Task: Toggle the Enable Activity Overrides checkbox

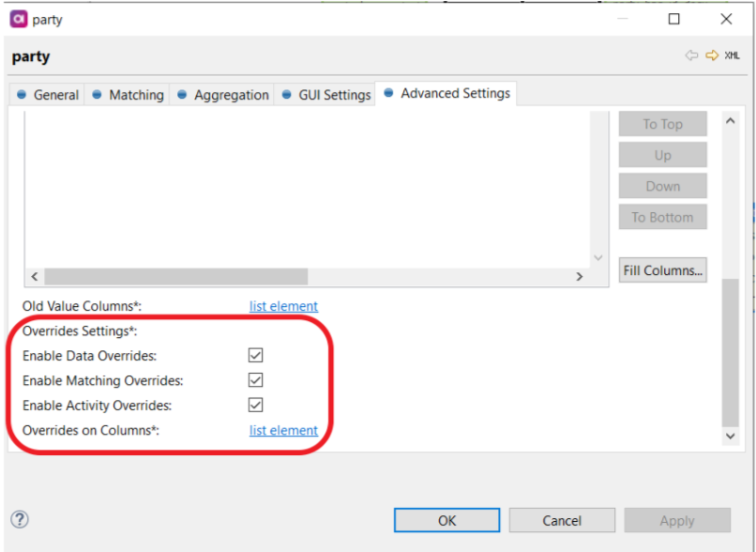Action: [255, 406]
